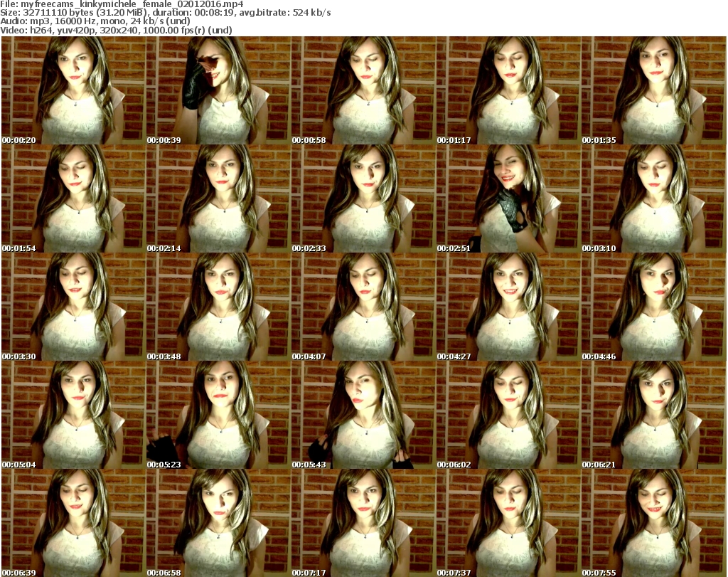The width and height of the screenshot is (728, 577).
Task: Open the thumbnail marked 00:04:46
Action: click(x=654, y=307)
